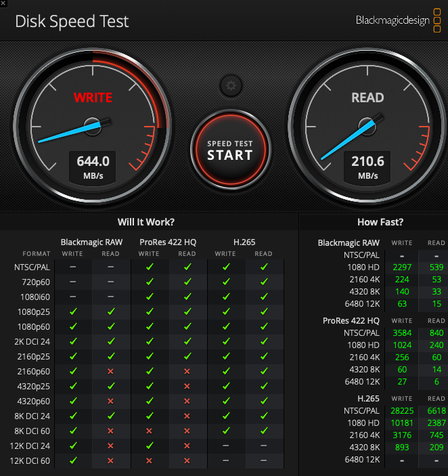Click the read speed value 210.6 MB/s

click(367, 167)
